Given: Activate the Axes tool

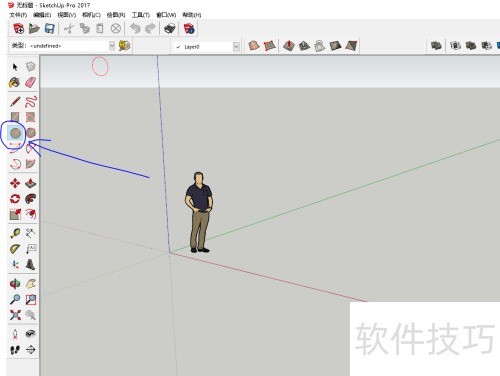Looking at the screenshot, I should coord(15,264).
